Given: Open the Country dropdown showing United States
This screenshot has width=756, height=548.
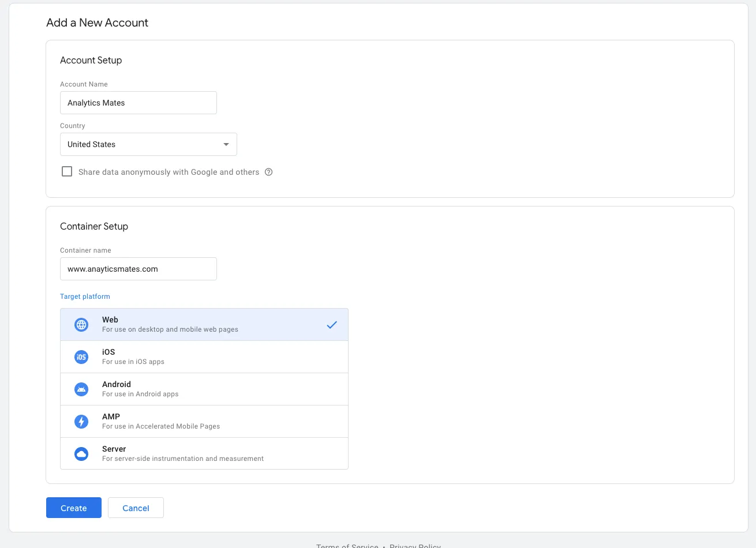Looking at the screenshot, I should click(148, 144).
